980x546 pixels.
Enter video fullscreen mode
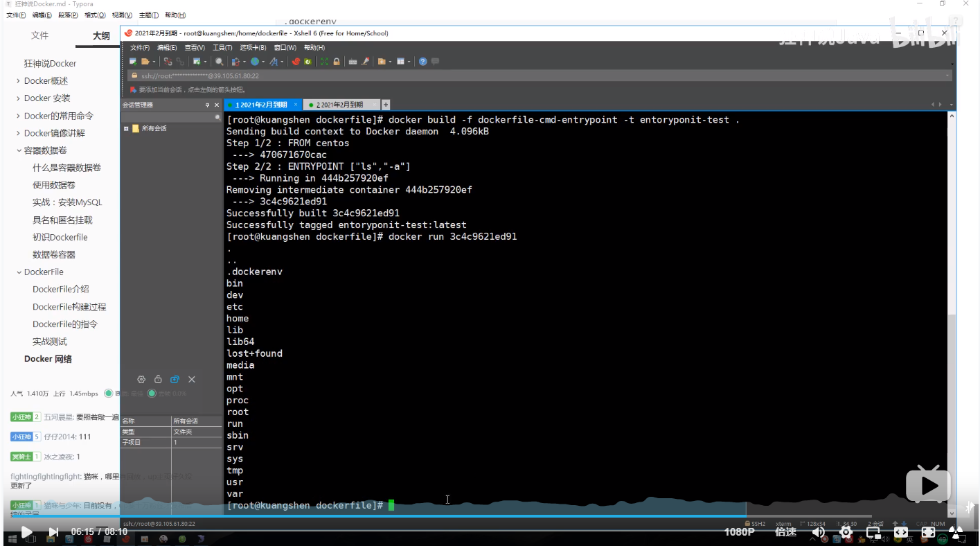[x=929, y=532]
